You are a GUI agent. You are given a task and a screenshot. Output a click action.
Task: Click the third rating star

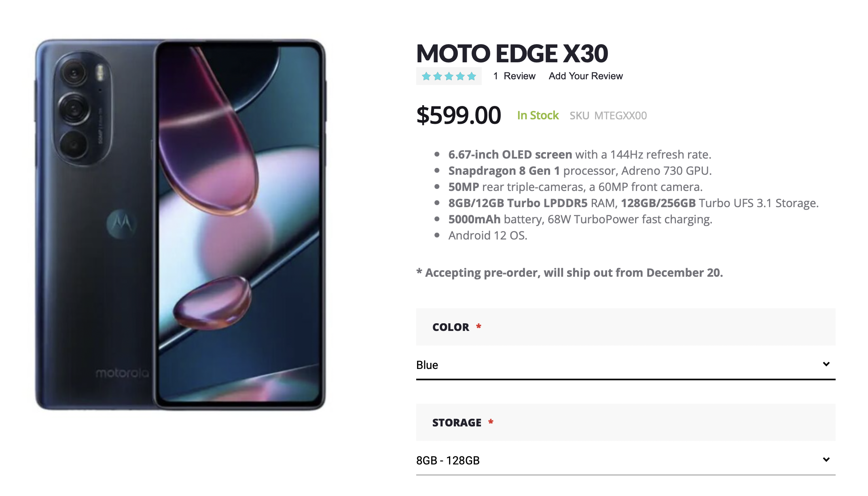coord(449,76)
